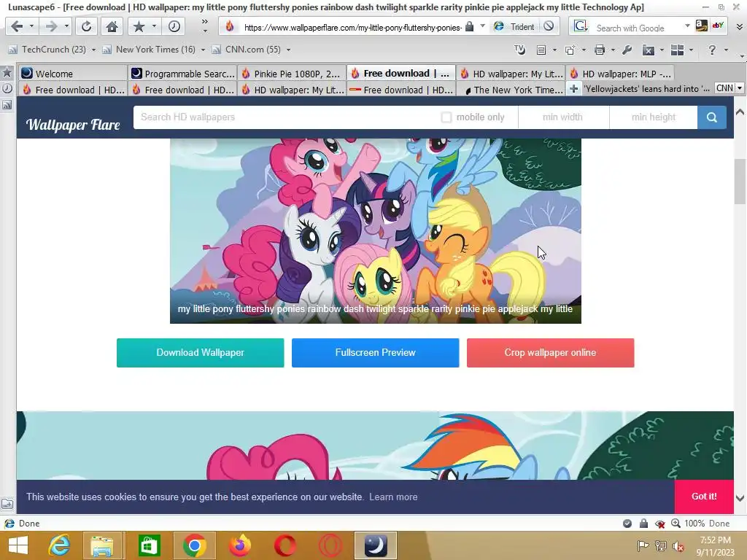Open the history clock icon in toolbar
This screenshot has height=560, width=747.
coord(174,26)
